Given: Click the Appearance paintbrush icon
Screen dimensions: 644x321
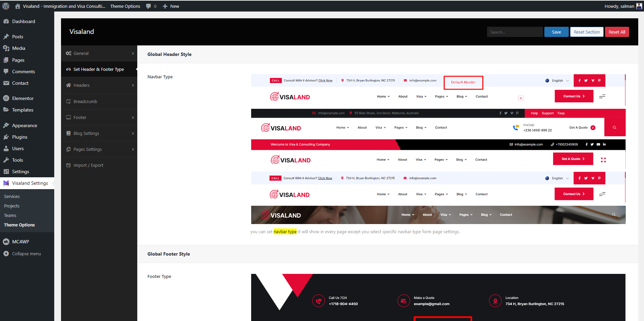Looking at the screenshot, I should pos(6,125).
